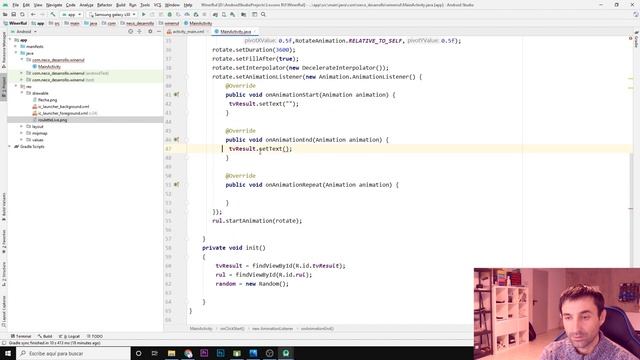
Task: Open the Build tool window button
Action: (45, 336)
